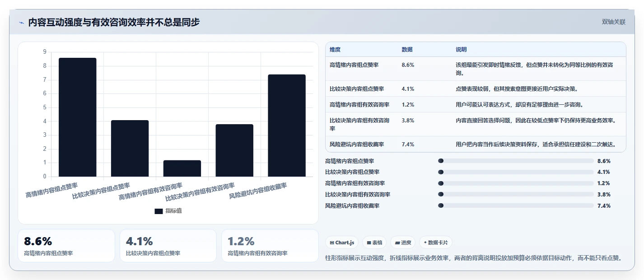Viewport: 644px width, 280px height.
Task: Select the 比较决策内容组点赞率 table row name
Action: (357, 89)
